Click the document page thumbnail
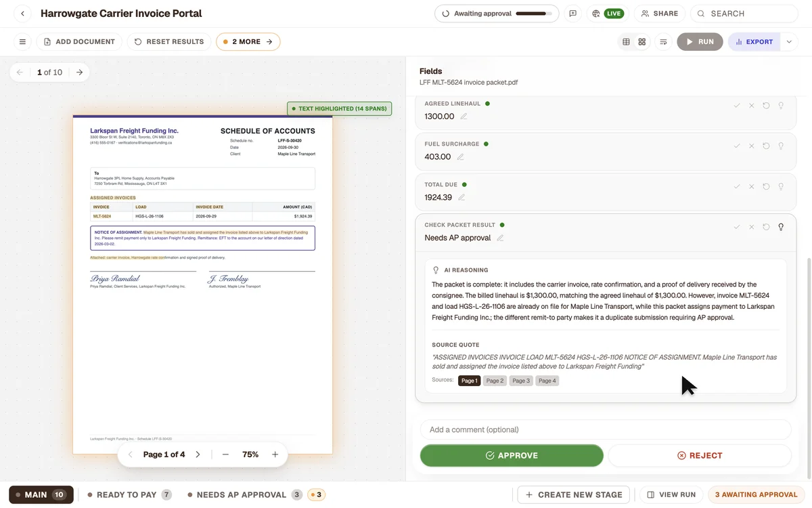 202,284
